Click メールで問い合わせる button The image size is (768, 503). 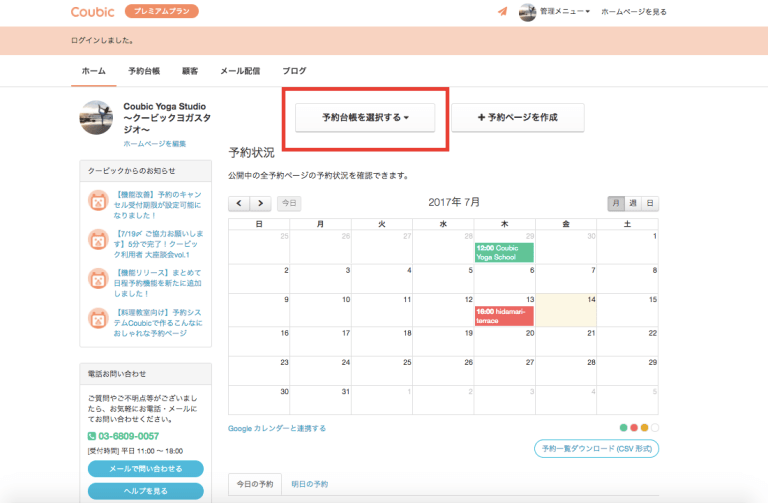coord(145,469)
